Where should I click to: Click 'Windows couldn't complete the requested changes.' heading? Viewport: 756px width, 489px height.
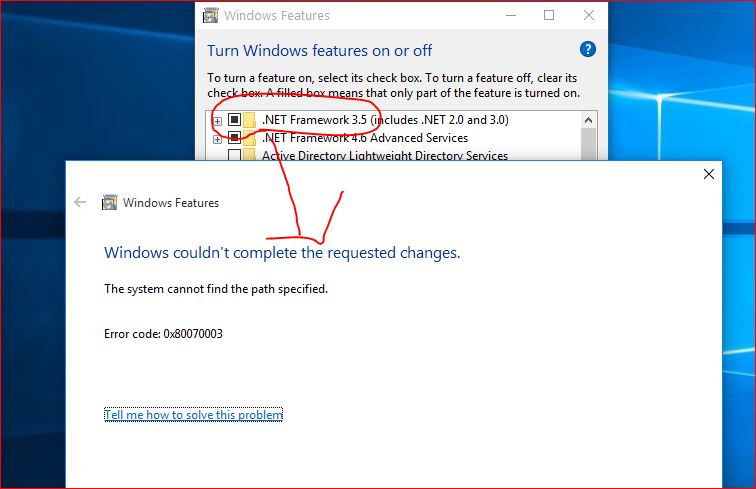[x=282, y=253]
